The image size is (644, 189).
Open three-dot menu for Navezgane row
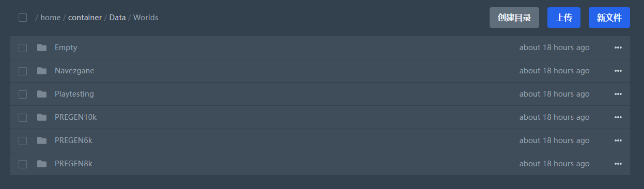pyautogui.click(x=618, y=71)
